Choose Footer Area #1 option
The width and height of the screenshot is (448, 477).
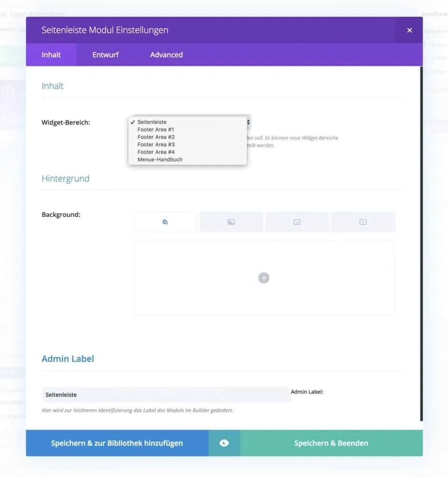(x=156, y=130)
